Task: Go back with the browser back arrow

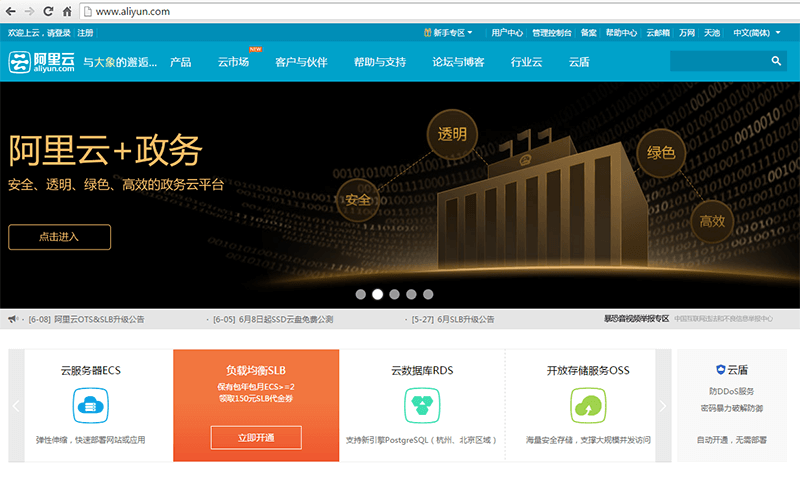Action: coord(10,11)
